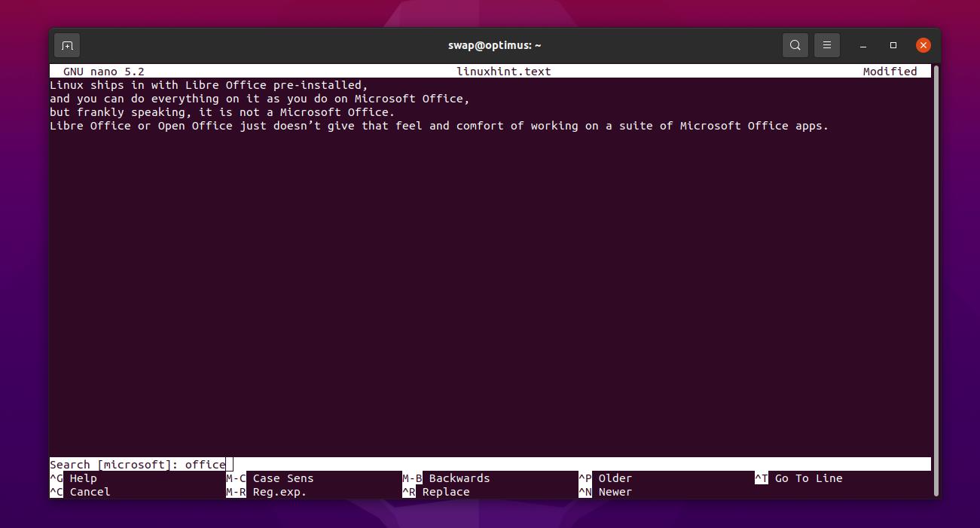
Task: Click the ^N Newer shortcut
Action: pyautogui.click(x=606, y=492)
